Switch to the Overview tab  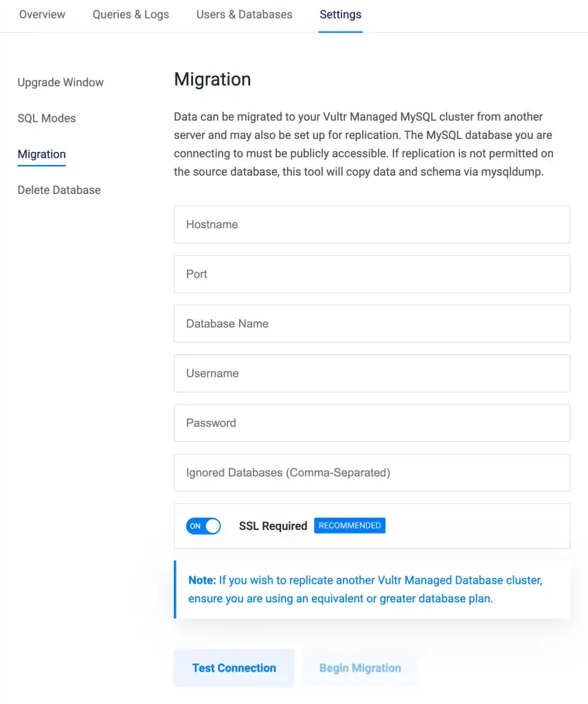(x=42, y=14)
